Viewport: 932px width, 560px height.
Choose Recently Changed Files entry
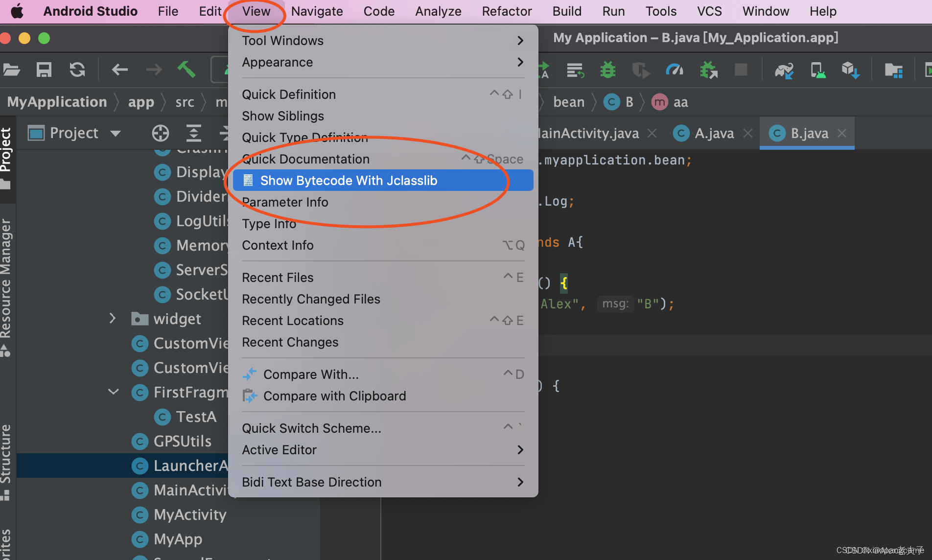[x=383, y=299]
